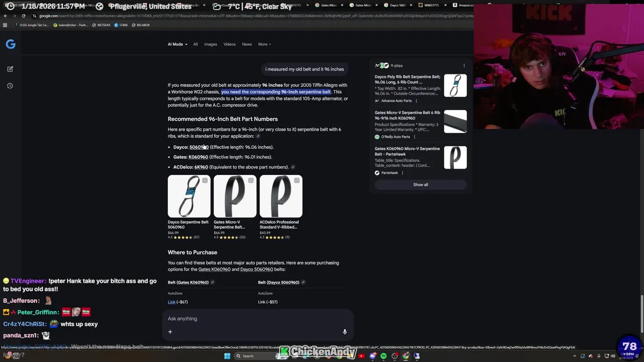
Task: Open Windows Start menu on taskbar
Action: (x=227, y=356)
